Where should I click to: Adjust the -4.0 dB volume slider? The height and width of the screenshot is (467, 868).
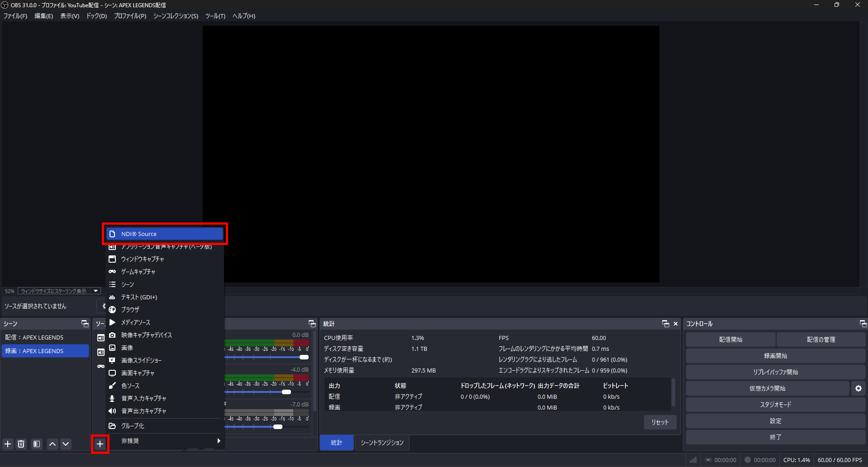286,392
